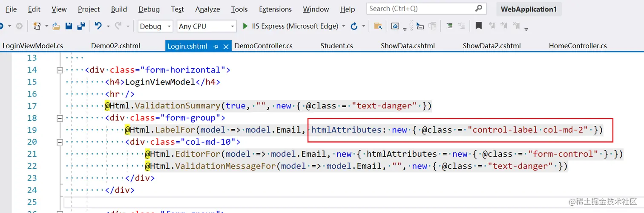Image resolution: width=644 pixels, height=213 pixels.
Task: Click the Navigate Backward toolbar icon
Action: [1, 26]
